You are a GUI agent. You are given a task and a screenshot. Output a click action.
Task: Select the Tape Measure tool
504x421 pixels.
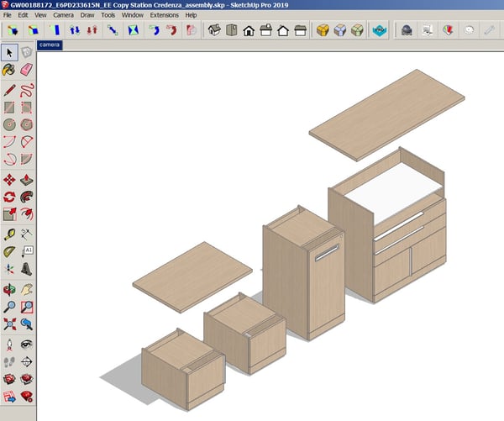(x=9, y=234)
